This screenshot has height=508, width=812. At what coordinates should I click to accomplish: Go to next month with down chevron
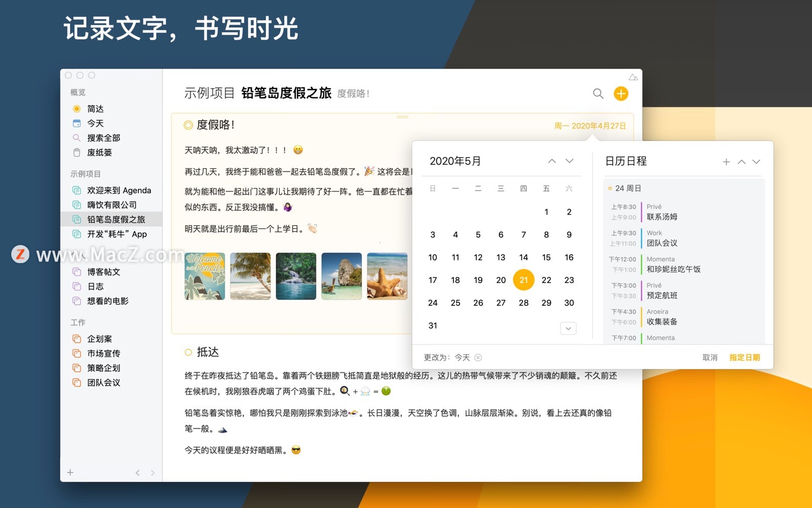[569, 161]
